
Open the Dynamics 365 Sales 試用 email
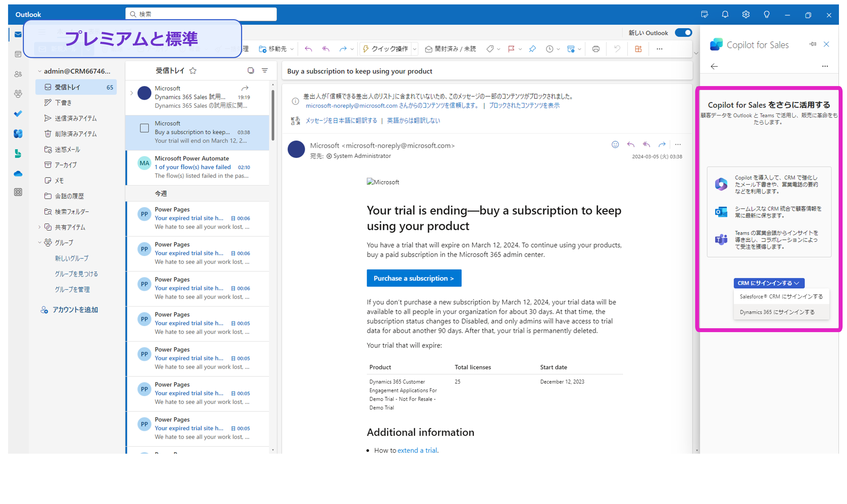coord(197,97)
